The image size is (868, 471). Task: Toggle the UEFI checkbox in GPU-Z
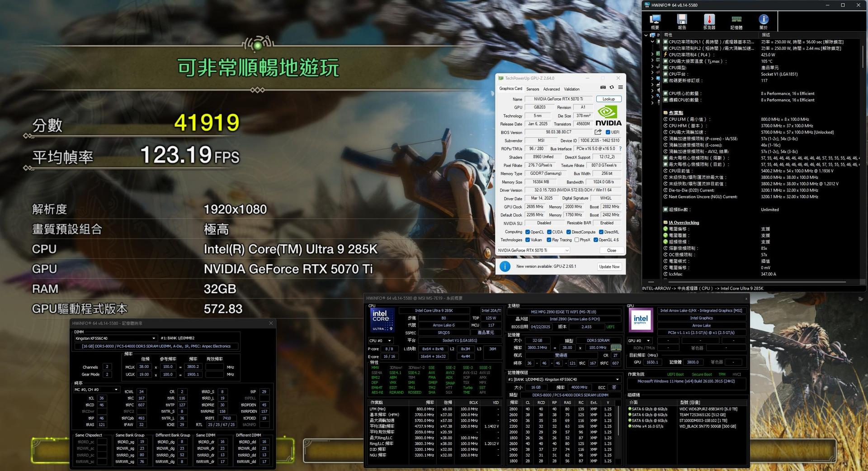coord(608,132)
